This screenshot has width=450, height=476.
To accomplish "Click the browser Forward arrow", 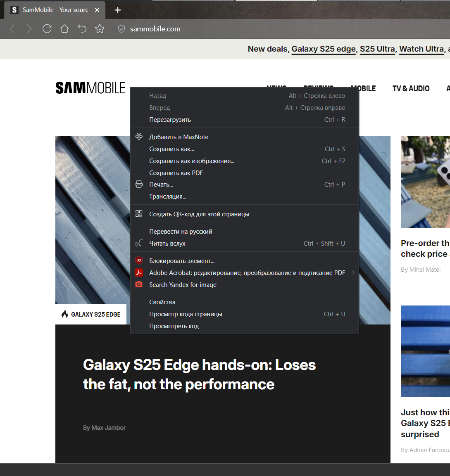I will 29,29.
